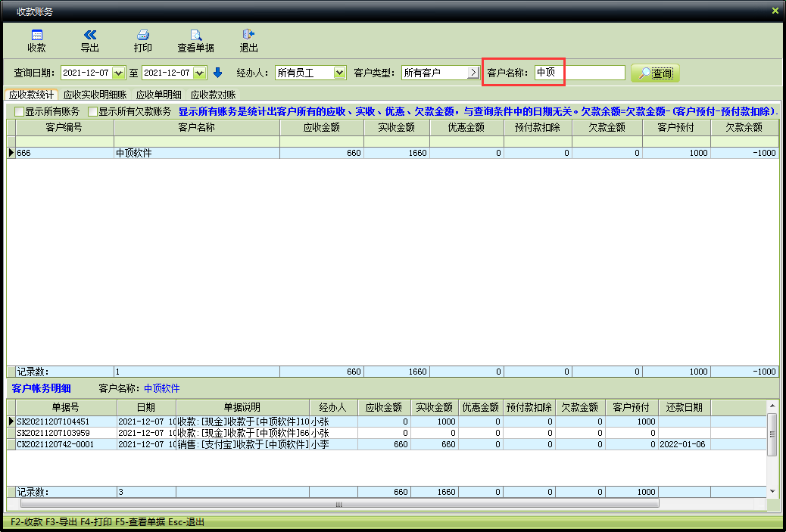The height and width of the screenshot is (532, 786).
Task: Open the 应收单明细 tab
Action: coord(158,95)
